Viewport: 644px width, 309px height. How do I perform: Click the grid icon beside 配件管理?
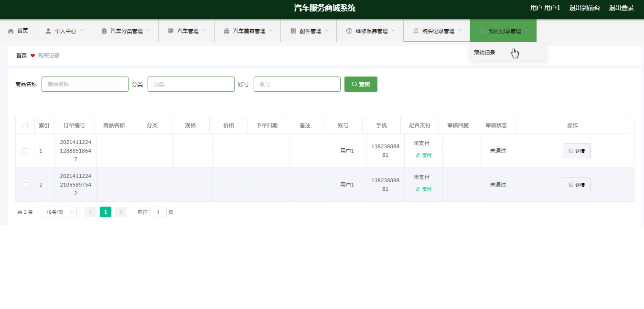click(x=293, y=31)
